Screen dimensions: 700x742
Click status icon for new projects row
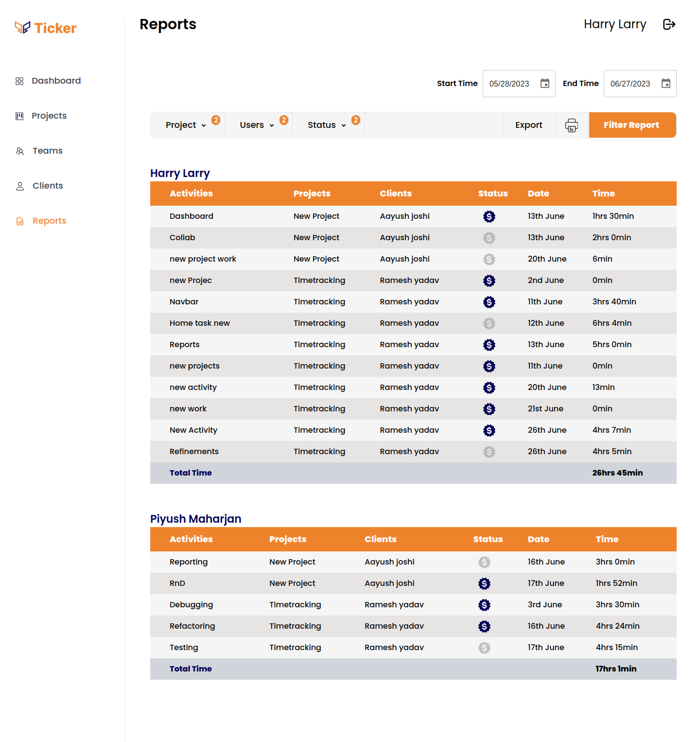(x=489, y=366)
